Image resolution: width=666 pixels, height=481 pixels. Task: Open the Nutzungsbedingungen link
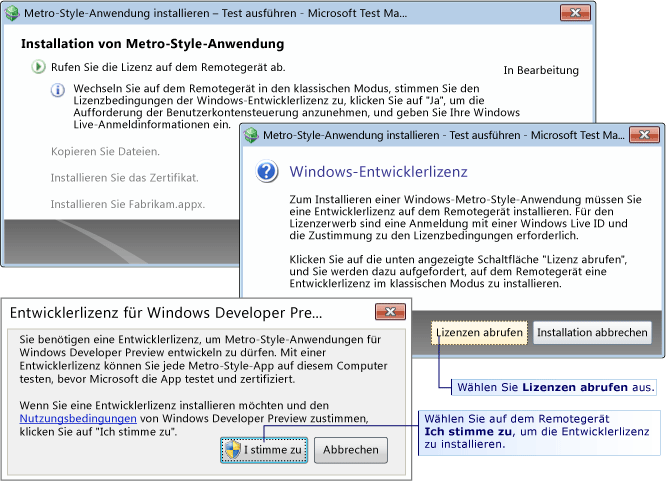pyautogui.click(x=78, y=419)
